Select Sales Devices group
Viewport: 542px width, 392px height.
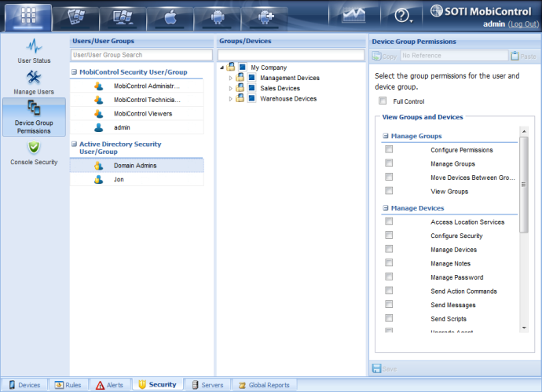280,89
